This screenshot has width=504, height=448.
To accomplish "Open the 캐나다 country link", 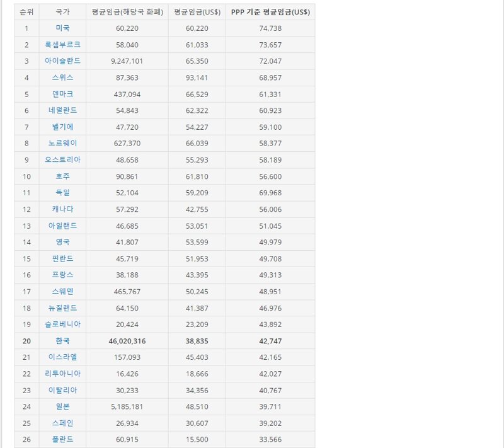I will 62,209.
